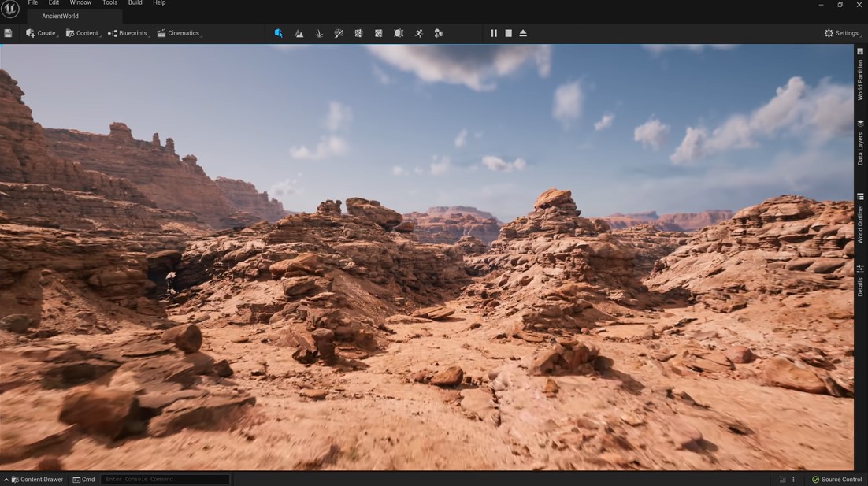This screenshot has height=486, width=868.
Task: Click the Source Control button
Action: (836, 479)
